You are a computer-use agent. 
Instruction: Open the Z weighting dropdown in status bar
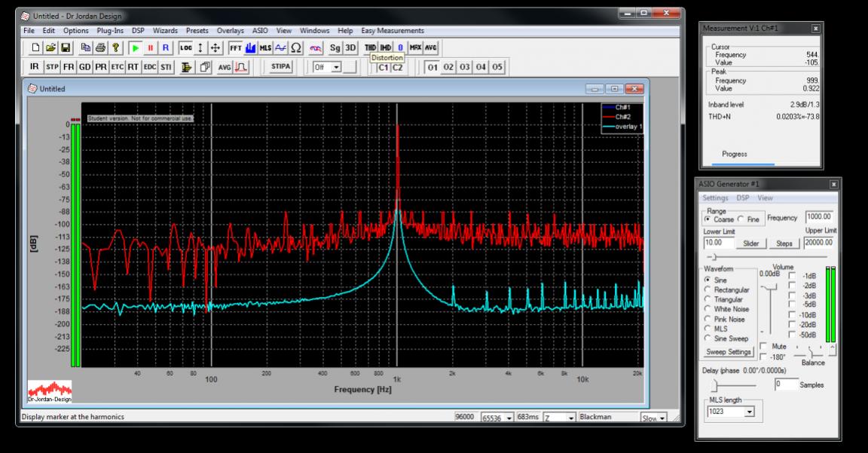570,418
